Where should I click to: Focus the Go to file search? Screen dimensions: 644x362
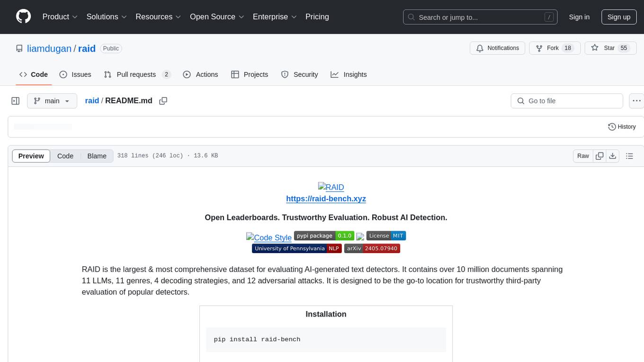coord(567,101)
